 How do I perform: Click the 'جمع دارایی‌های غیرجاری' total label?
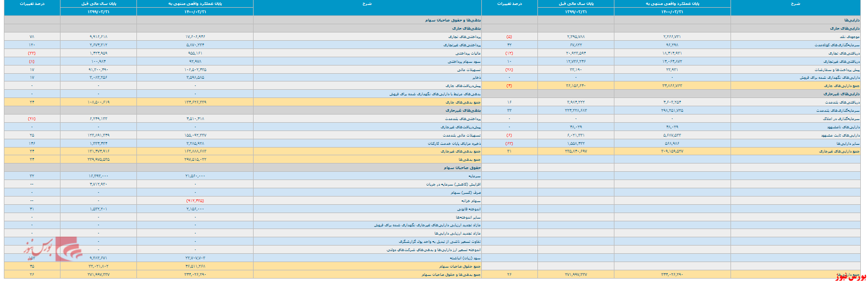coord(839,151)
